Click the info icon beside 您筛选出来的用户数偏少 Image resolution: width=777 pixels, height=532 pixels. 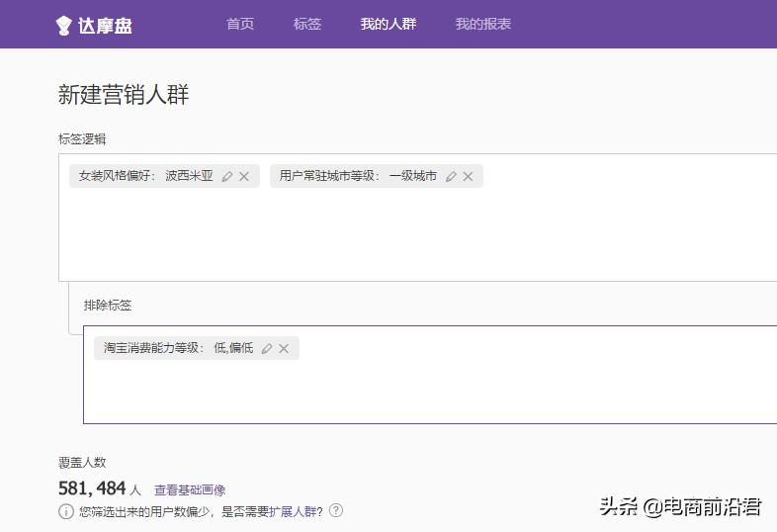[x=66, y=511]
